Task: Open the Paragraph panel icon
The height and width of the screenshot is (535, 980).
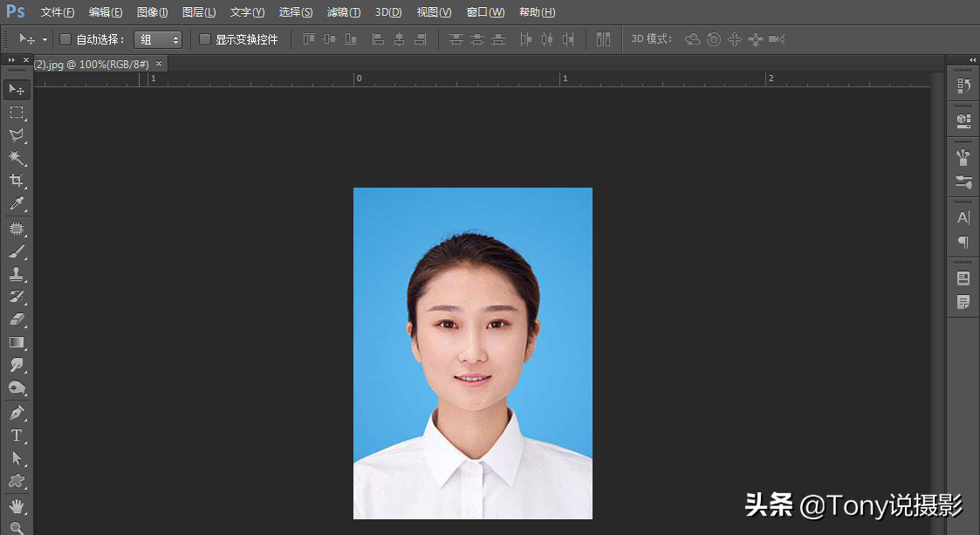Action: click(963, 242)
